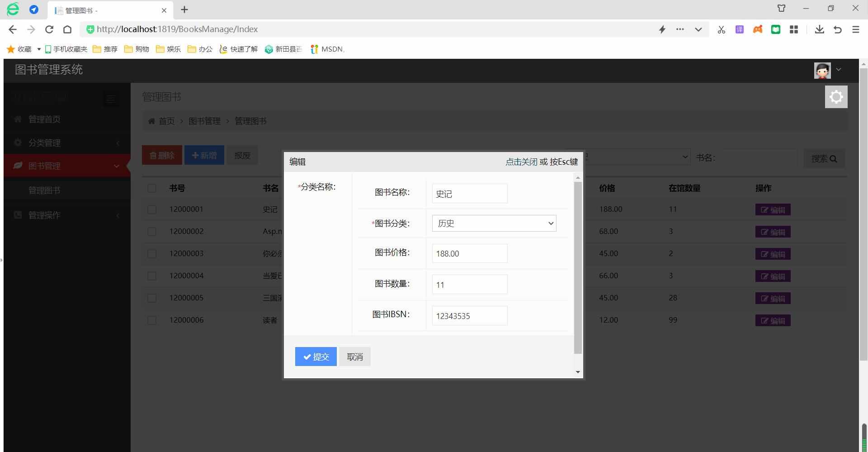Click the 图书IBSN field

[469, 316]
